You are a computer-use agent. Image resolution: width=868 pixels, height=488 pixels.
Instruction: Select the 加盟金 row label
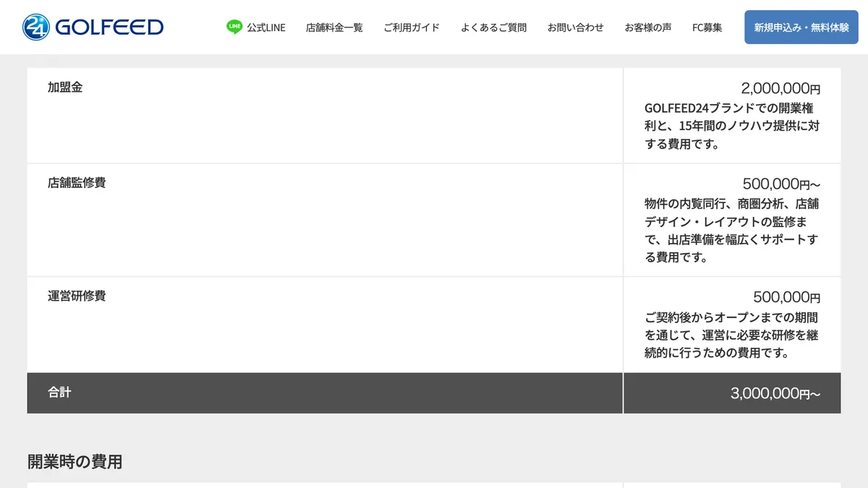click(x=65, y=87)
